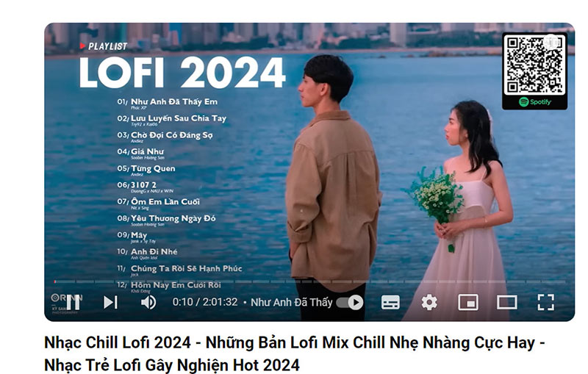Turn on subtitles/closed captions

tap(390, 302)
